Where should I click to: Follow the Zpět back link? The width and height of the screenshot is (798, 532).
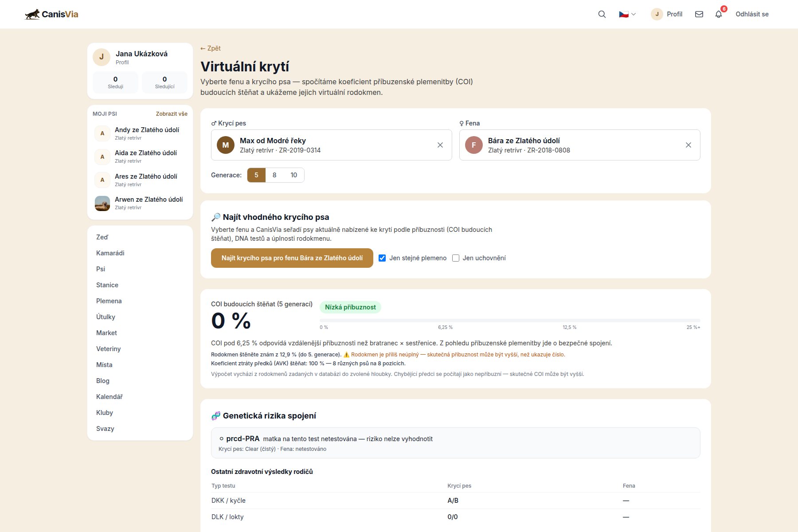(x=211, y=48)
